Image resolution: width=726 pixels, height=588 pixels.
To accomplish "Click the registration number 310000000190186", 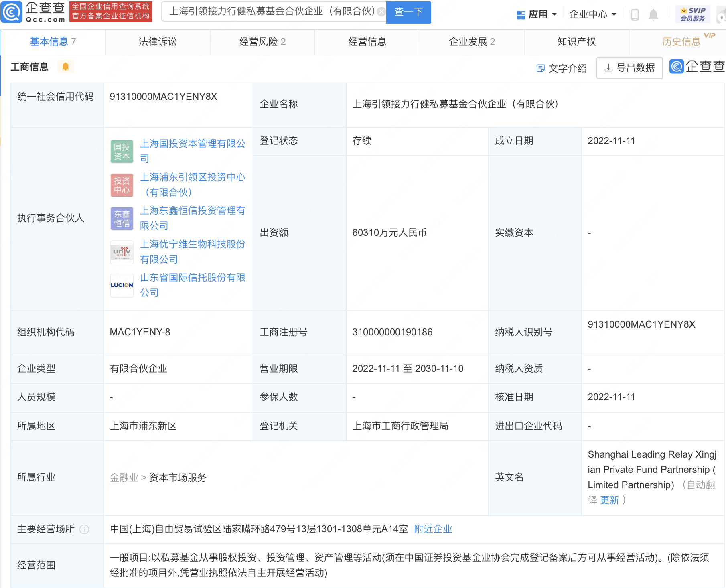I will (392, 332).
